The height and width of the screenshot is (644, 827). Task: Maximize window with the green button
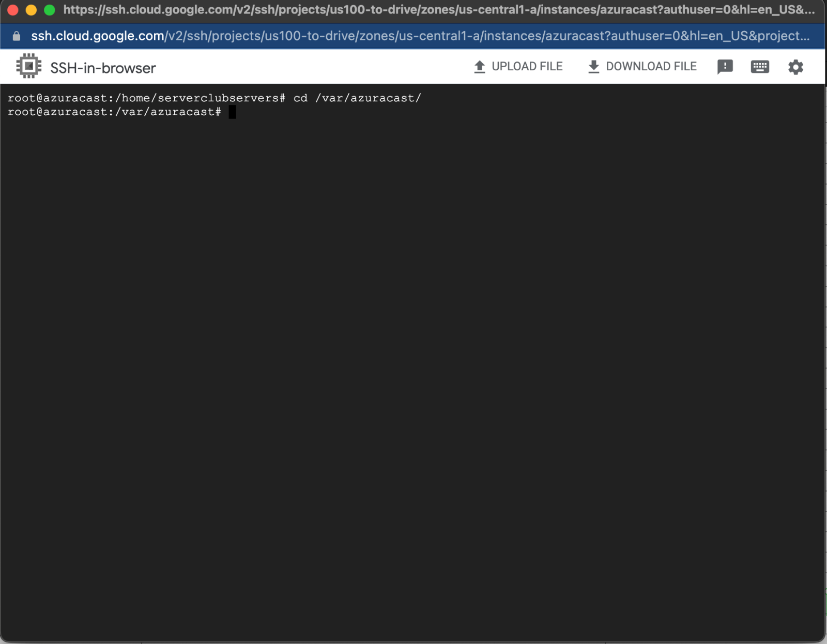coord(50,10)
